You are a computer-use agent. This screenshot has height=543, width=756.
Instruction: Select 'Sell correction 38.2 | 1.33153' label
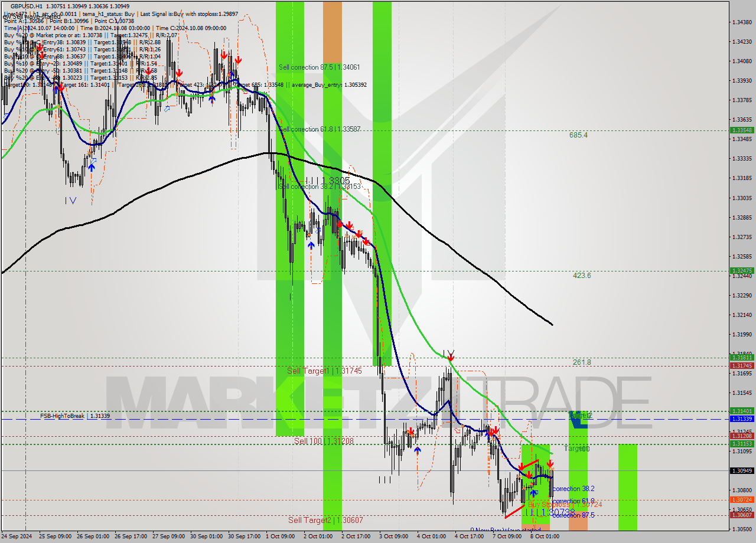(319, 187)
